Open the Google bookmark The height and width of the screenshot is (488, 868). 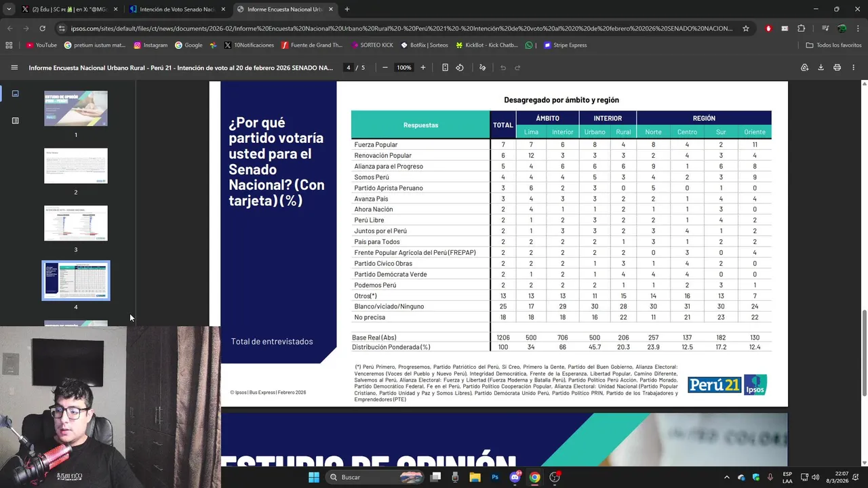coord(189,45)
